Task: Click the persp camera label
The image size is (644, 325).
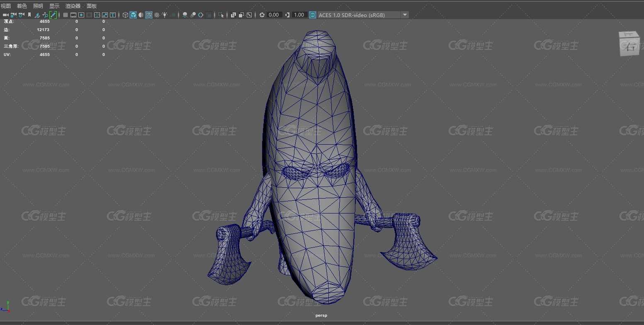Action: point(321,315)
